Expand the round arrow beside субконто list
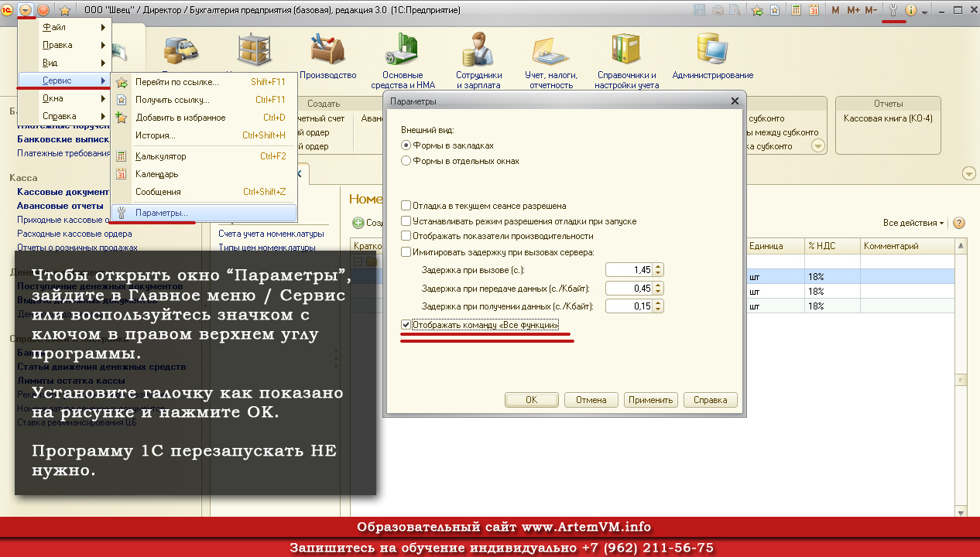This screenshot has width=980, height=557. (x=817, y=146)
